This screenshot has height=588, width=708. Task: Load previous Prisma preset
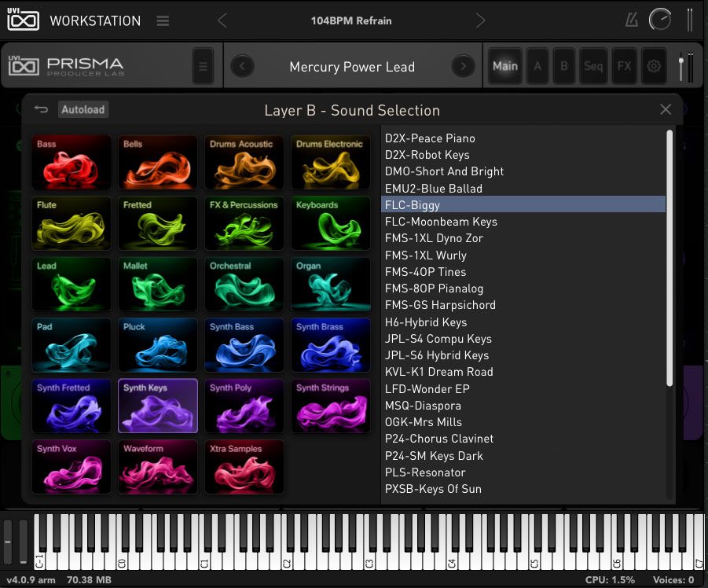tap(243, 66)
